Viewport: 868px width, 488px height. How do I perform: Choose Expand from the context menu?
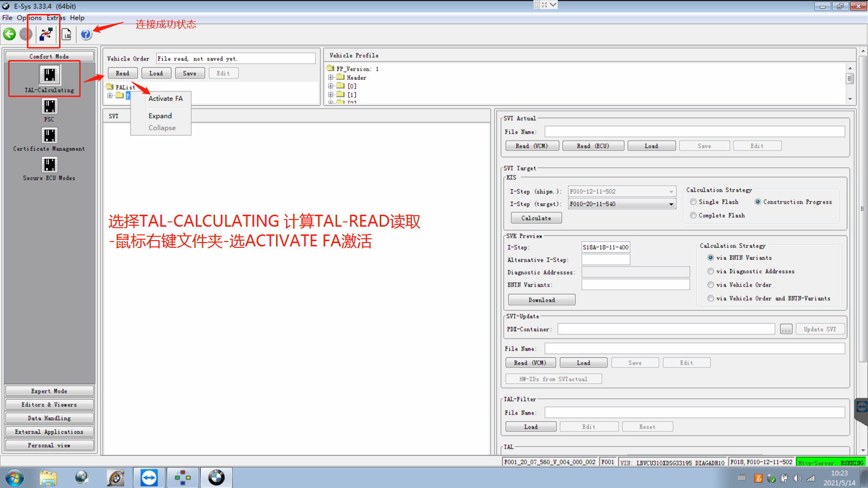(x=161, y=116)
